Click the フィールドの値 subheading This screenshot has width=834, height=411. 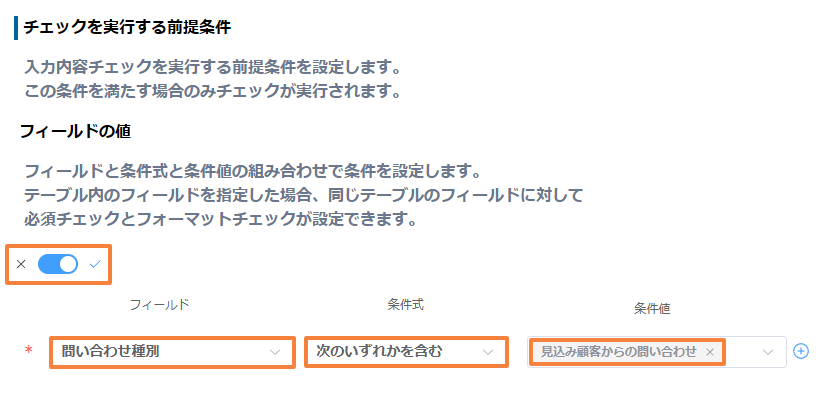76,131
